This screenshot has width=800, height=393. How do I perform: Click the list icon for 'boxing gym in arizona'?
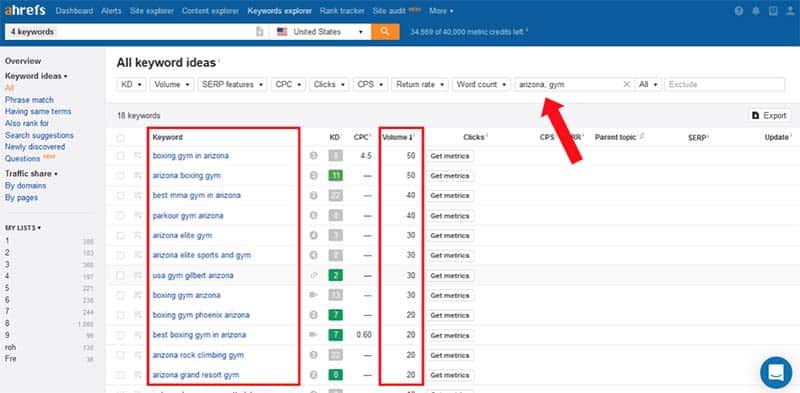pyautogui.click(x=138, y=156)
